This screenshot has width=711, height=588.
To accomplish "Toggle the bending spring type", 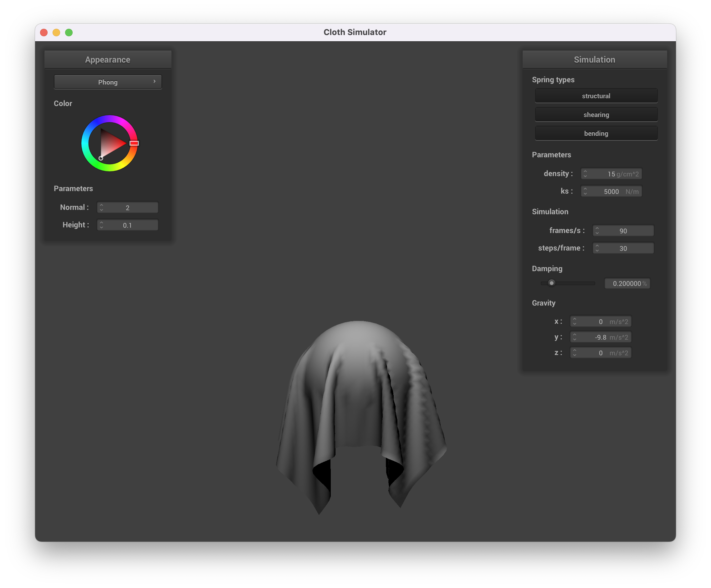I will pyautogui.click(x=596, y=133).
